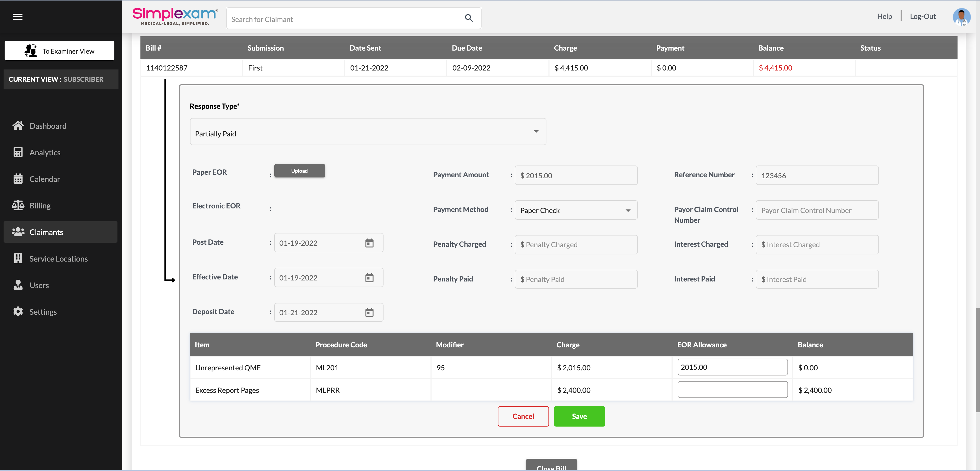Click the Dashboard home icon
Viewport: 980px width, 471px height.
[x=18, y=126]
